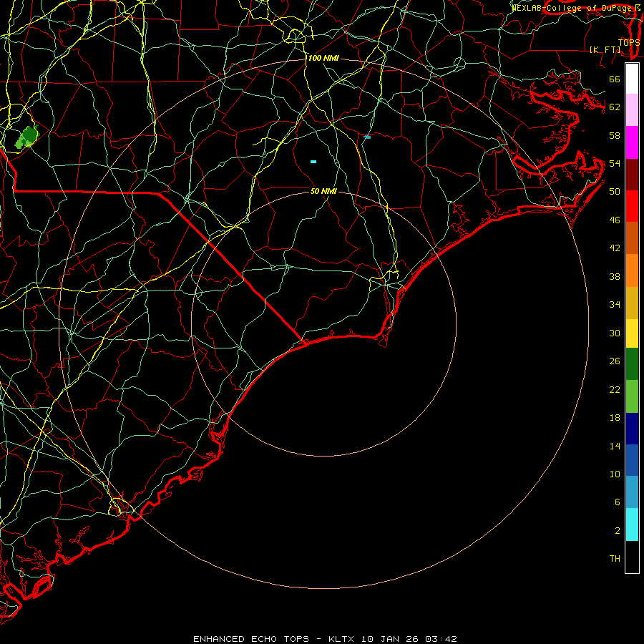Click the navy swatch between 18 and 14

point(632,429)
